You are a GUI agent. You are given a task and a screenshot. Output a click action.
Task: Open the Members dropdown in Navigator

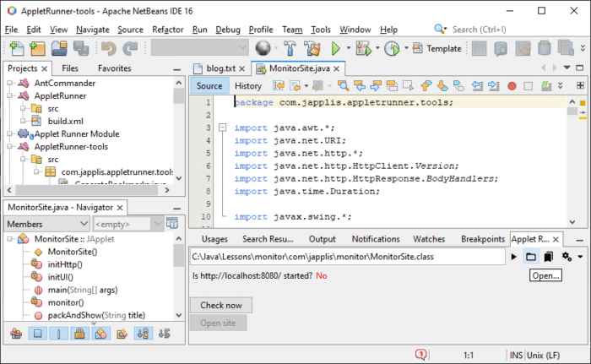tap(46, 224)
